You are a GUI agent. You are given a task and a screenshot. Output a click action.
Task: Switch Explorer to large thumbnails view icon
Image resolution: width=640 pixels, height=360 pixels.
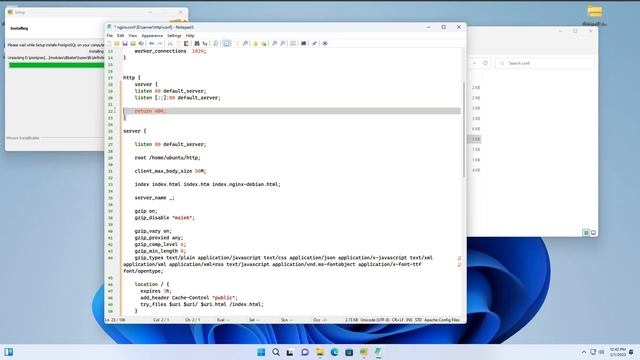[593, 233]
